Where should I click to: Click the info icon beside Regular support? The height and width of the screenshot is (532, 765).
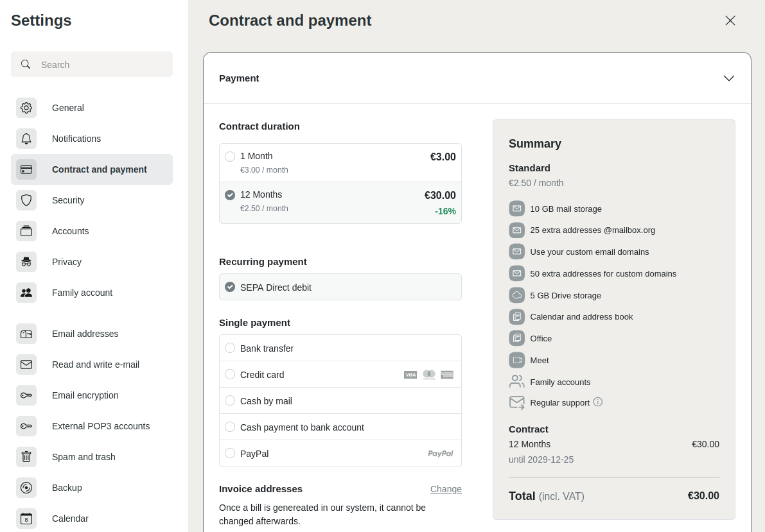pyautogui.click(x=597, y=402)
